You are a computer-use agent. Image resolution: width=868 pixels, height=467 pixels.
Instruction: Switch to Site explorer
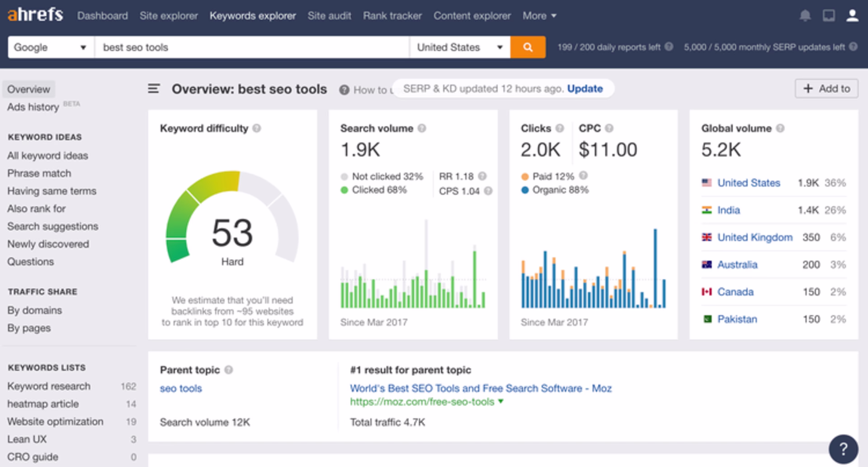(x=168, y=15)
